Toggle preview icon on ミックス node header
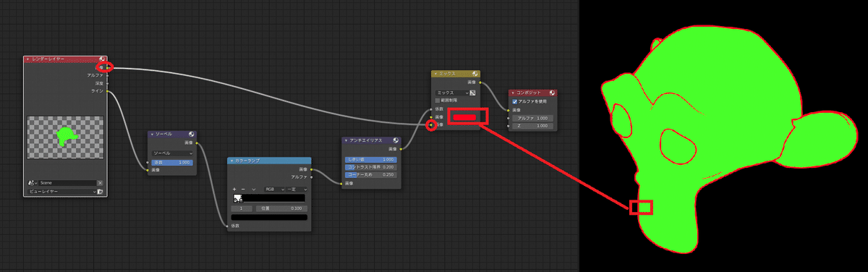Viewport: 868px width, 272px height. pos(475,74)
